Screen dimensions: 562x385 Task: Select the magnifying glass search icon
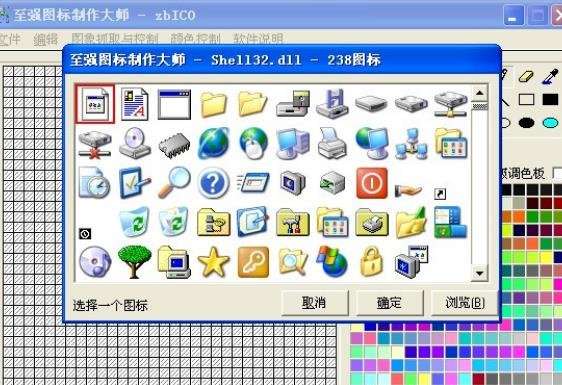click(174, 183)
